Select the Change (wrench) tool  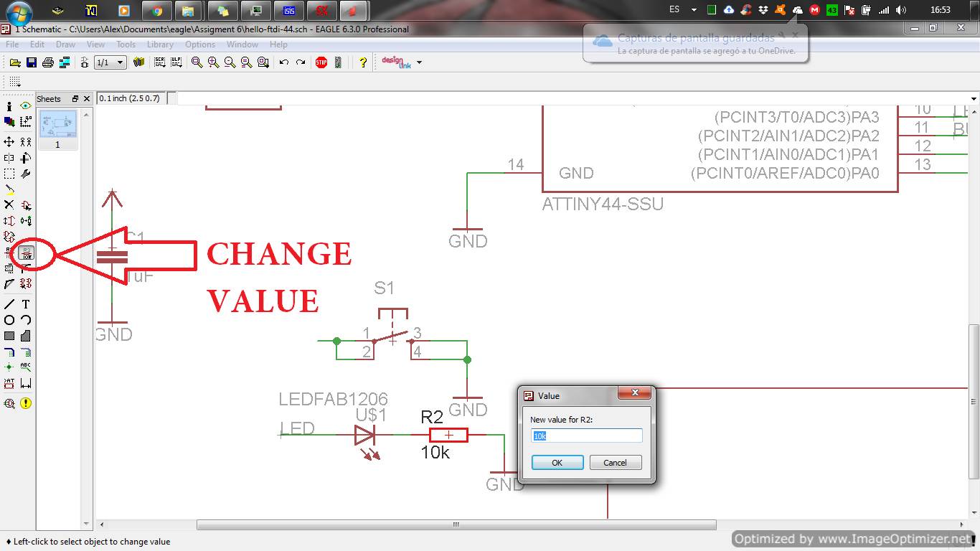(x=26, y=174)
